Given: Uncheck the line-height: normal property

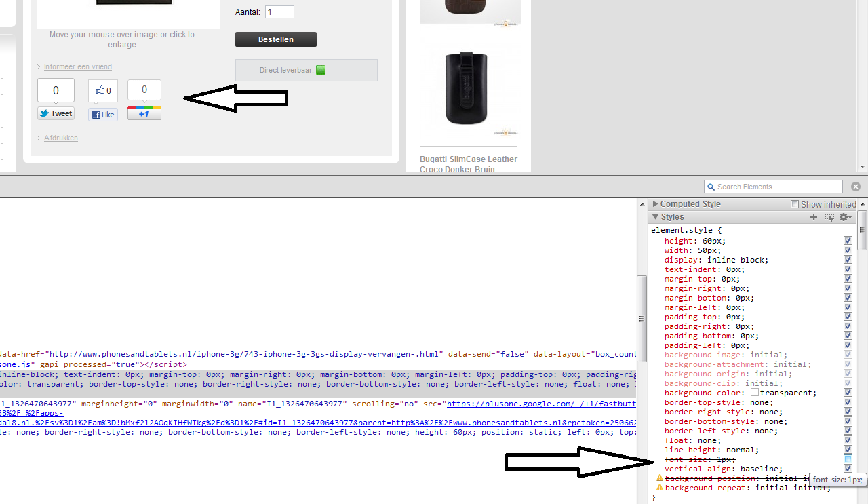Looking at the screenshot, I should [x=848, y=450].
